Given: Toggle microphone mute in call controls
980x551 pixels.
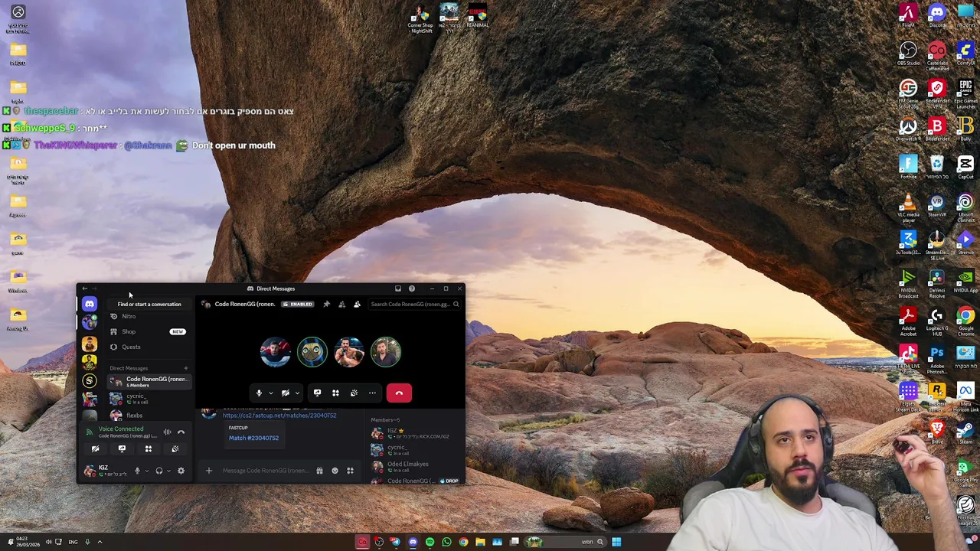Looking at the screenshot, I should (x=259, y=393).
